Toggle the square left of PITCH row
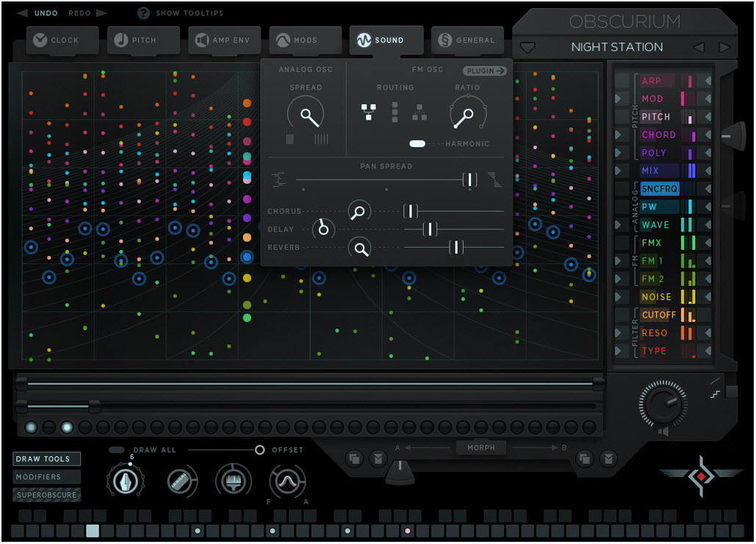This screenshot has width=756, height=544. [x=622, y=117]
